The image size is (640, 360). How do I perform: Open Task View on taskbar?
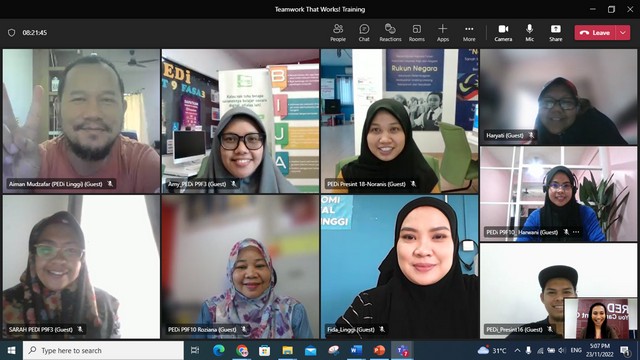point(195,350)
